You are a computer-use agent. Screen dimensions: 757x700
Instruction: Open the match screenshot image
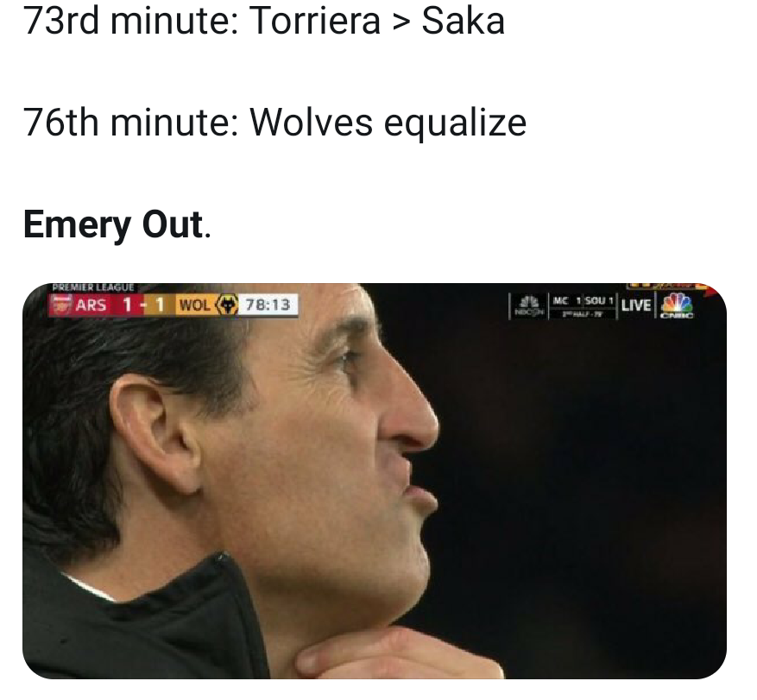[x=374, y=481]
